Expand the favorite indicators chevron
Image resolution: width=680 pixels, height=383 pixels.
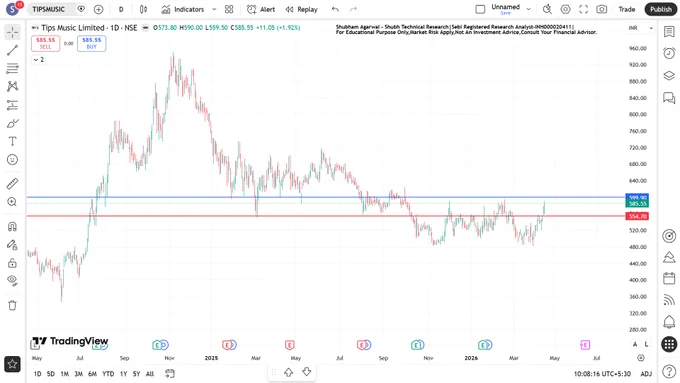tap(214, 9)
